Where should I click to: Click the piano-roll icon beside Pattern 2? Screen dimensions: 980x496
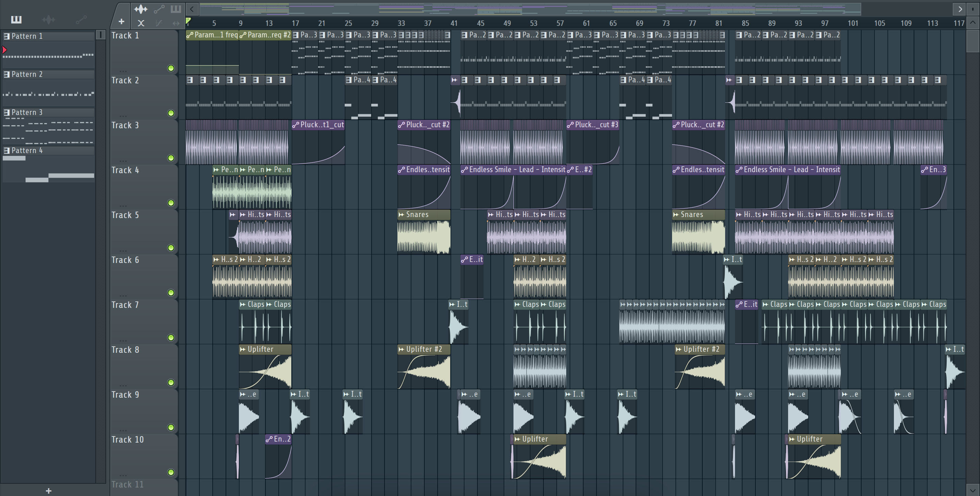point(6,74)
